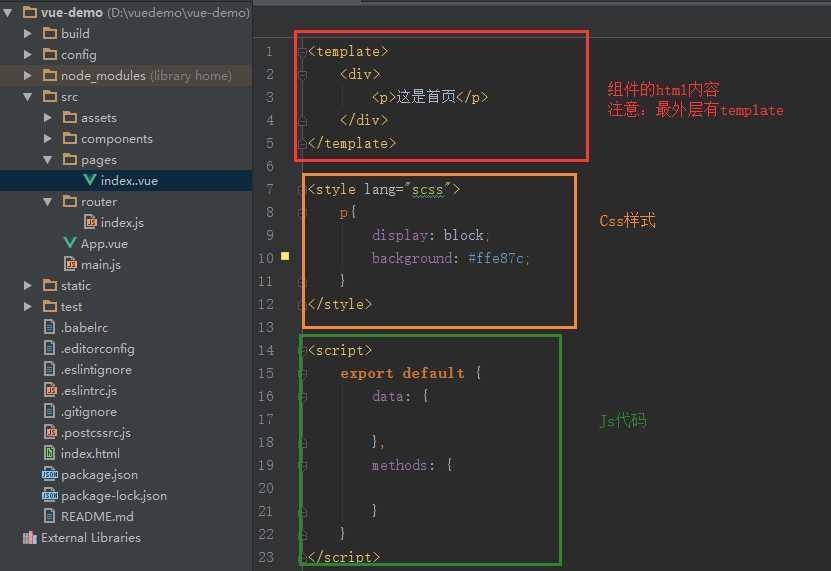
Task: Collapse the vue-demo project root arrow
Action: (x=7, y=12)
